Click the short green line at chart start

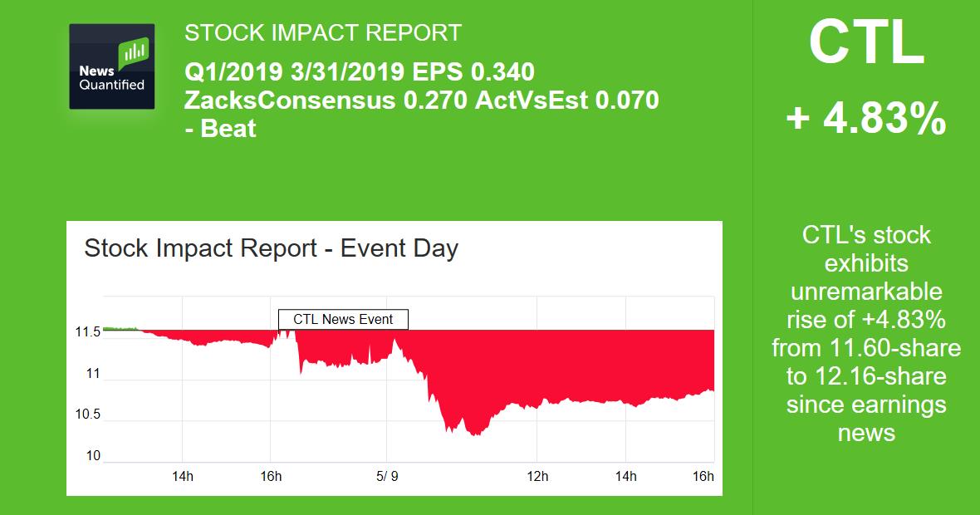(x=119, y=329)
